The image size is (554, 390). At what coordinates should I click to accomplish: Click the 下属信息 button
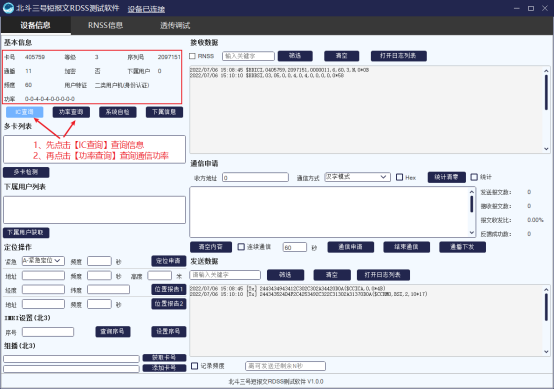pyautogui.click(x=164, y=112)
